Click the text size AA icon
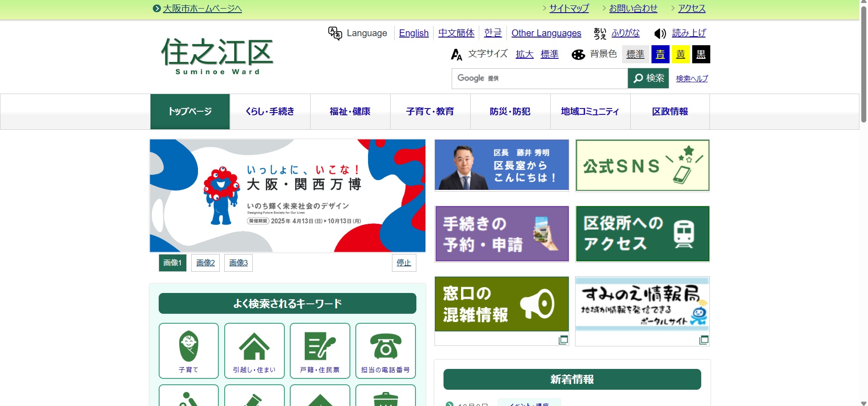Image resolution: width=868 pixels, height=406 pixels. [457, 55]
